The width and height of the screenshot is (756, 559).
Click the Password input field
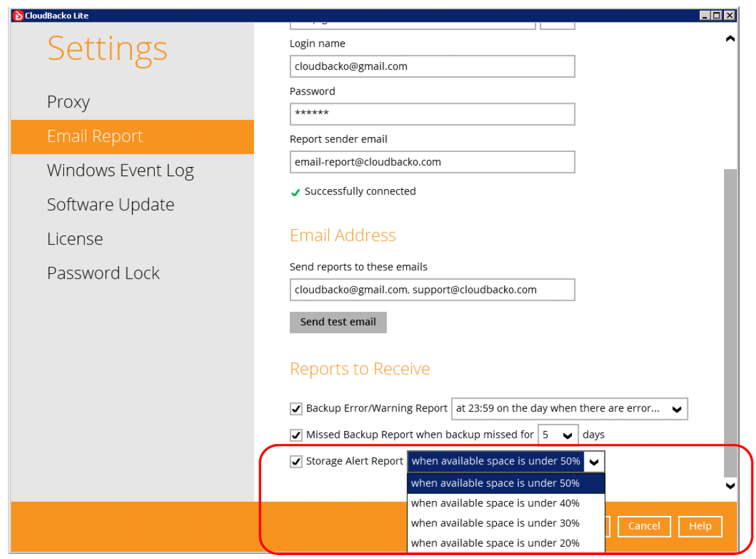tap(432, 113)
